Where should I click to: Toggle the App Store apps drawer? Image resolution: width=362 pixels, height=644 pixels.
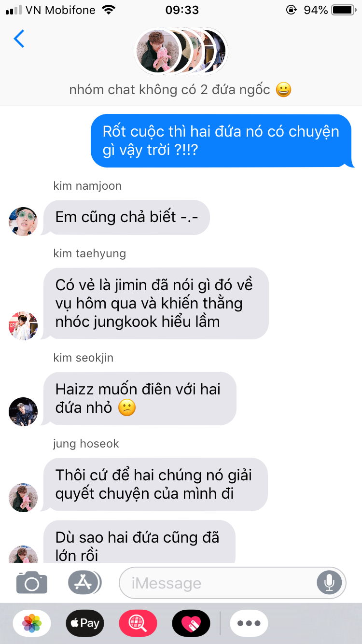84,583
